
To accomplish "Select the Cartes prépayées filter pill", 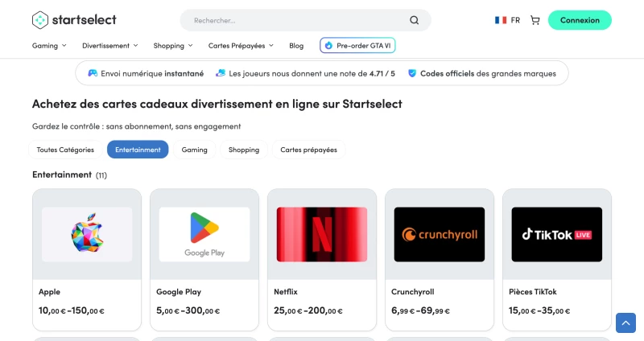I will [x=309, y=150].
